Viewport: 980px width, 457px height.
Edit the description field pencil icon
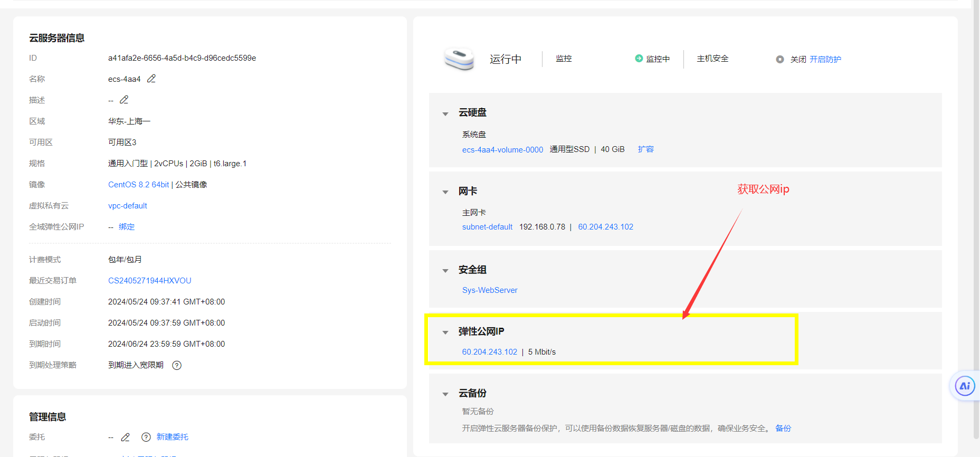coord(124,100)
